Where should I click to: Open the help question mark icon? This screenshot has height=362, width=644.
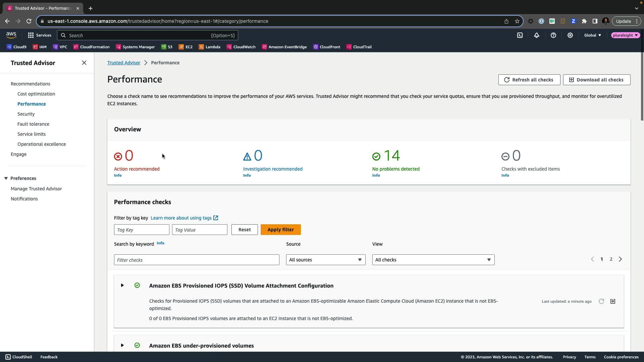[553, 35]
